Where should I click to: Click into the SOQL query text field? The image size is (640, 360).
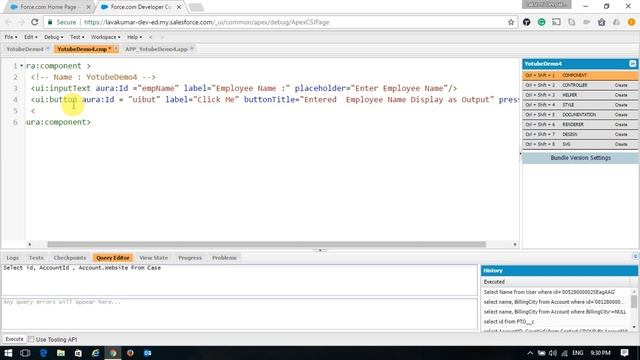tap(239, 280)
